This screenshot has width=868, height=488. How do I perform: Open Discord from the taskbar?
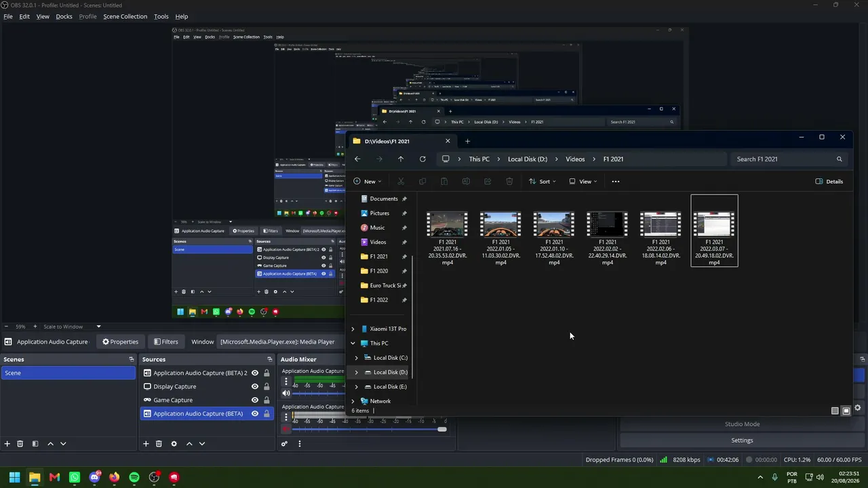[94, 477]
